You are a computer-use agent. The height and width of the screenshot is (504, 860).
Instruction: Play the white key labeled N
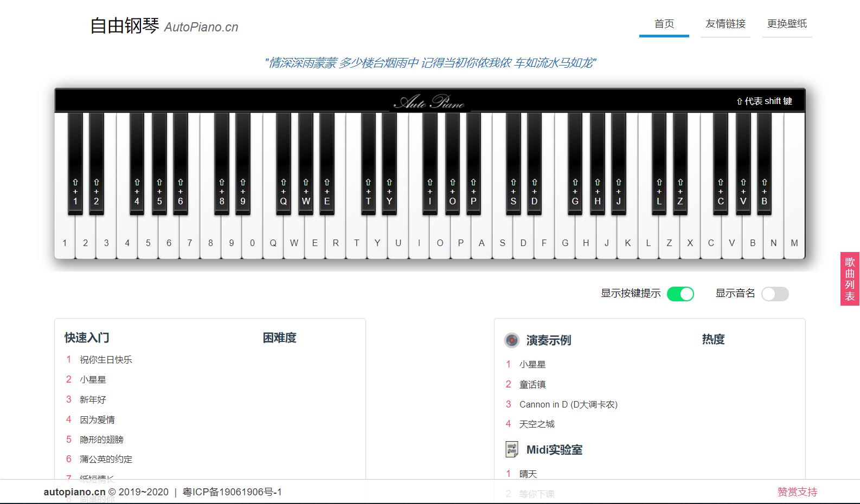click(x=773, y=238)
